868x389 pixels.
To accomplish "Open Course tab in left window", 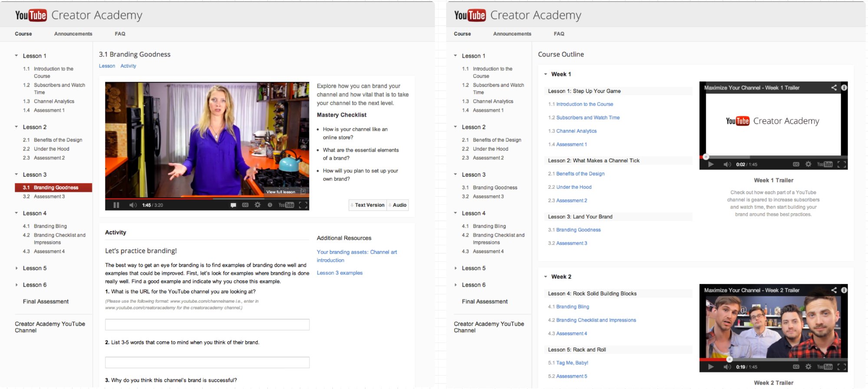I will coord(23,34).
